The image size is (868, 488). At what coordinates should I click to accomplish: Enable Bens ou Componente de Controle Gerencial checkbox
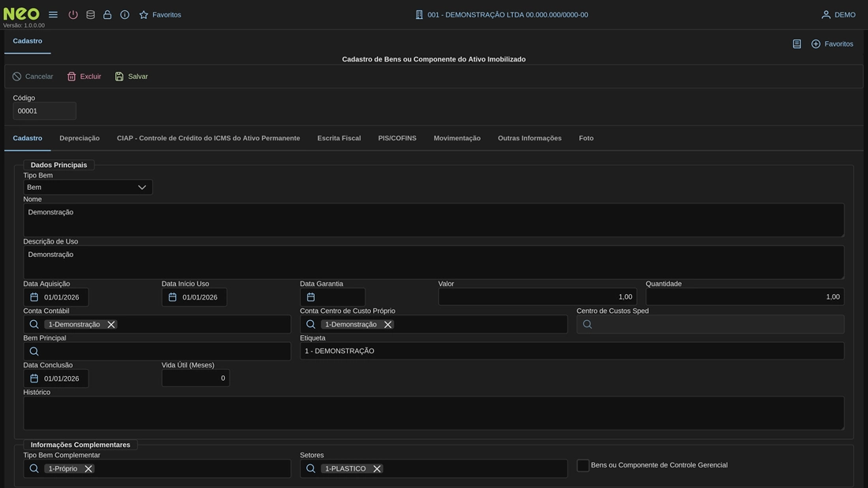pos(583,466)
